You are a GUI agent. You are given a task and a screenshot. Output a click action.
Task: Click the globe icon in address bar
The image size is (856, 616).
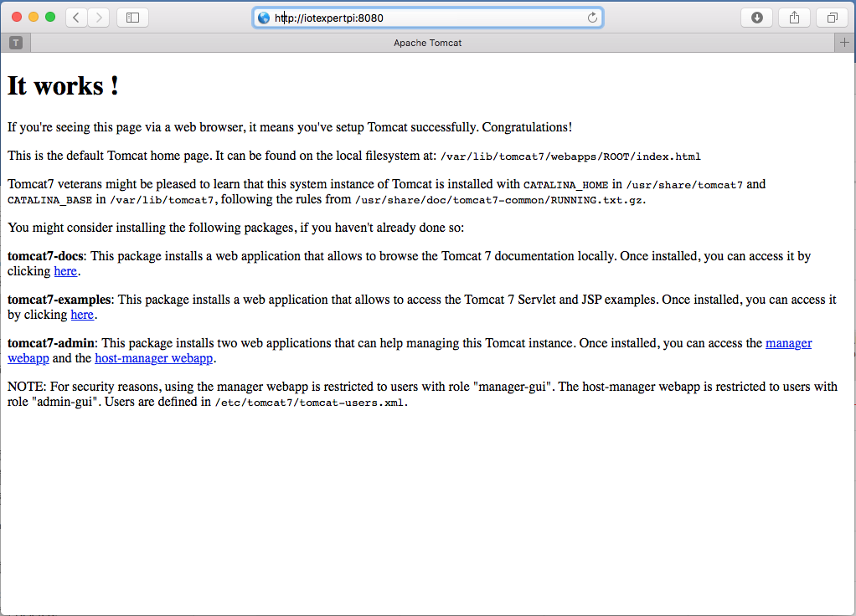point(264,18)
